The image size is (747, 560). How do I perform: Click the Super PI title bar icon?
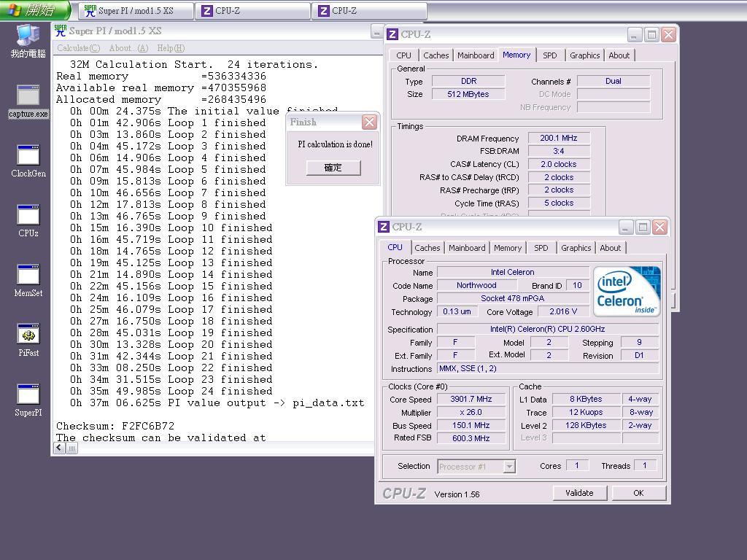pos(60,31)
